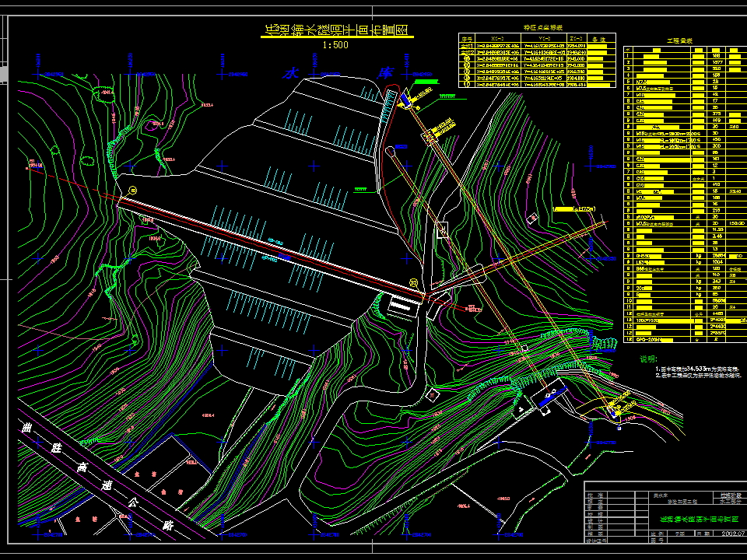This screenshot has width=747, height=560.
Task: Click the "Y(m)" column header
Action: click(544, 39)
